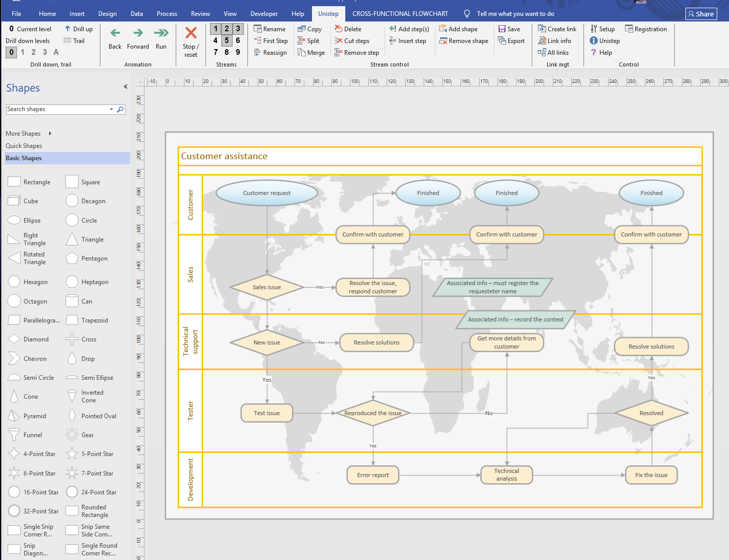Select the Quick Shapes stencil
This screenshot has width=729, height=560.
pyautogui.click(x=24, y=146)
